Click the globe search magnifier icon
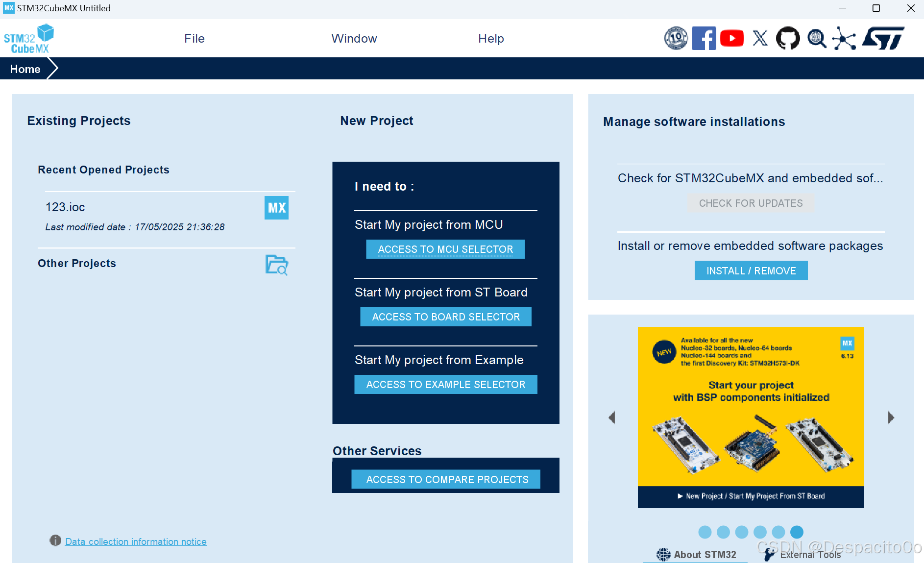924x563 pixels. 817,38
